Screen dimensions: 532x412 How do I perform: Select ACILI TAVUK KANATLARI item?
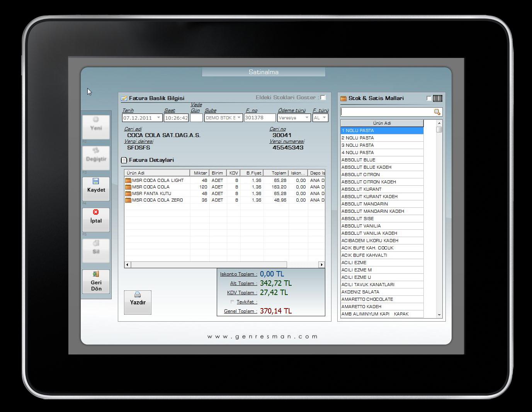382,285
